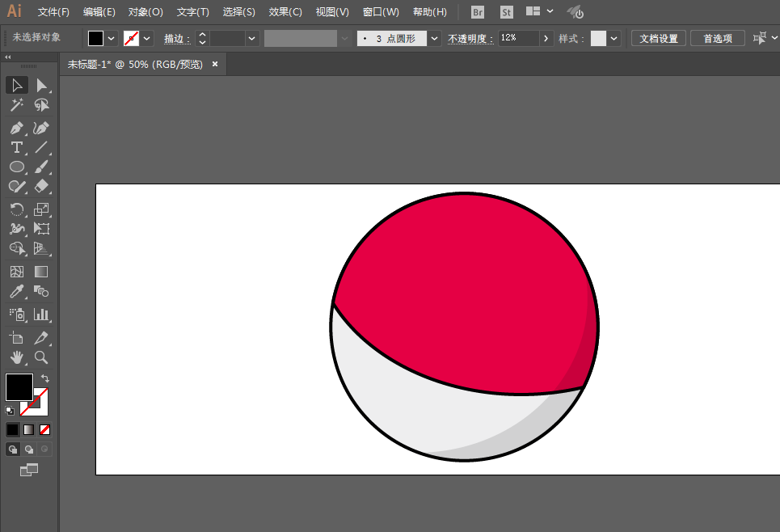Set paint mode to None
This screenshot has width=780, height=532.
click(x=44, y=429)
